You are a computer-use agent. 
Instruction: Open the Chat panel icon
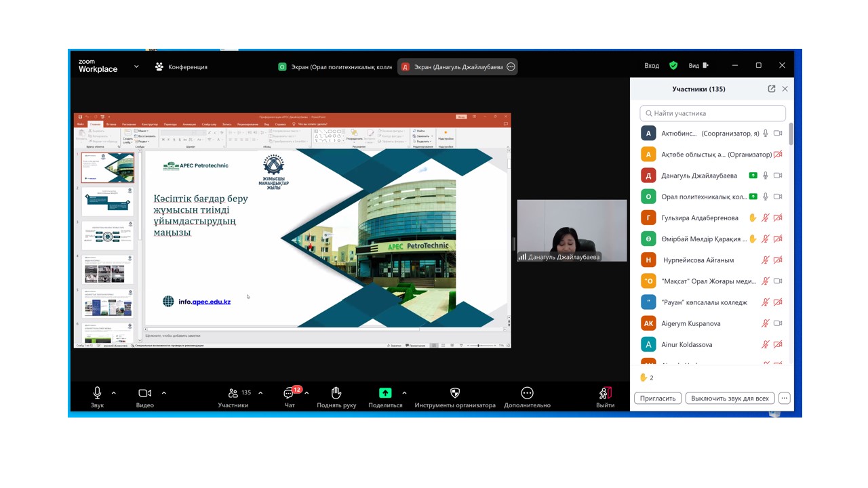[290, 394]
